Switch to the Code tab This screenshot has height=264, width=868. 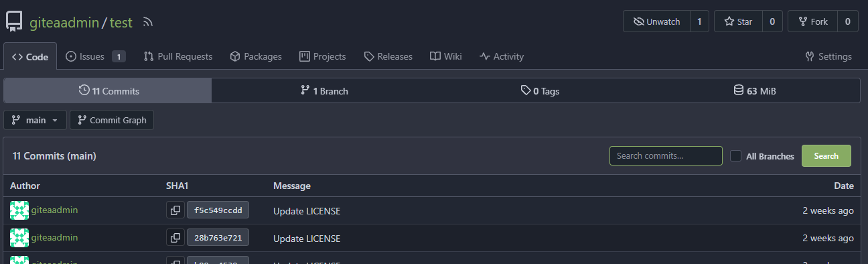(x=30, y=56)
